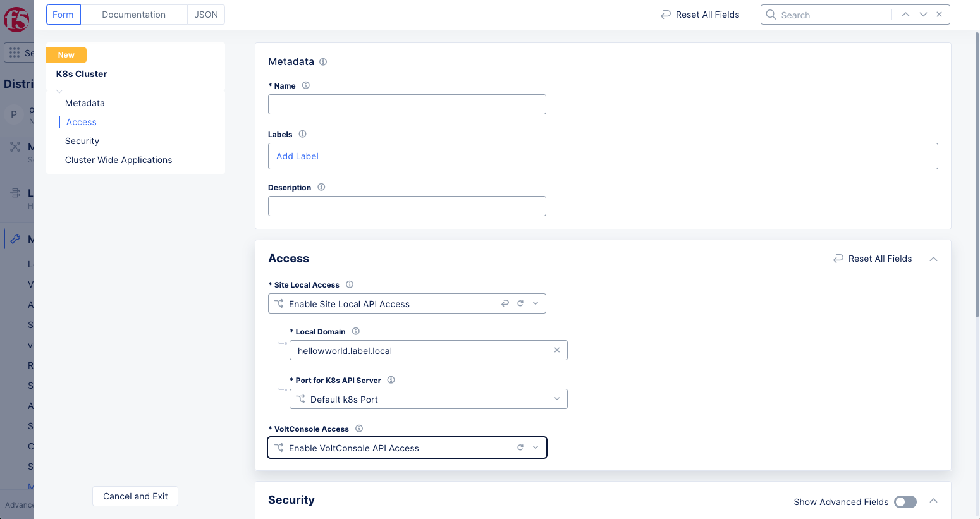
Task: Collapse the Access section with its chevron
Action: (x=933, y=258)
